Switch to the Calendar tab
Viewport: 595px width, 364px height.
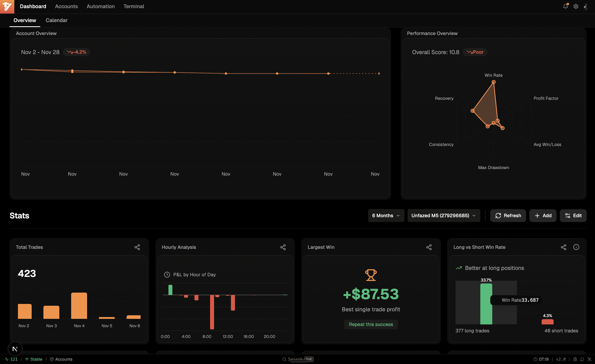pos(57,20)
